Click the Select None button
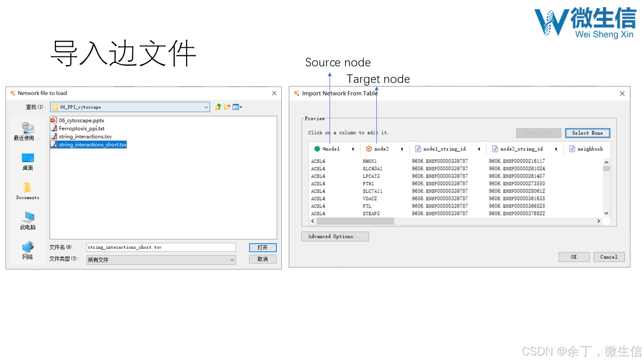Viewport: 644px width, 362px height. coord(587,133)
